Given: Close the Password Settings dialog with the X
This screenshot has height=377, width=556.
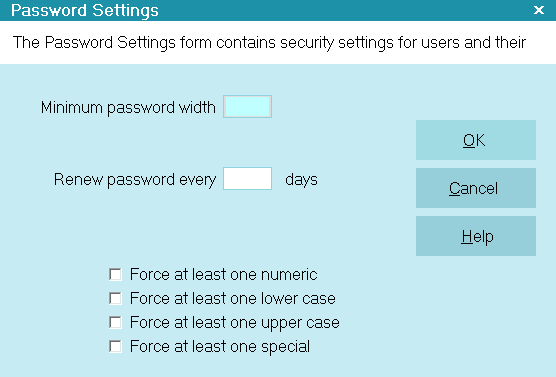Looking at the screenshot, I should coord(539,10).
